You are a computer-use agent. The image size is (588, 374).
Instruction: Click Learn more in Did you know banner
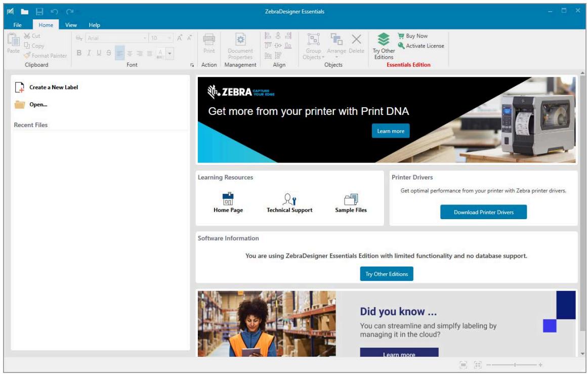point(399,352)
